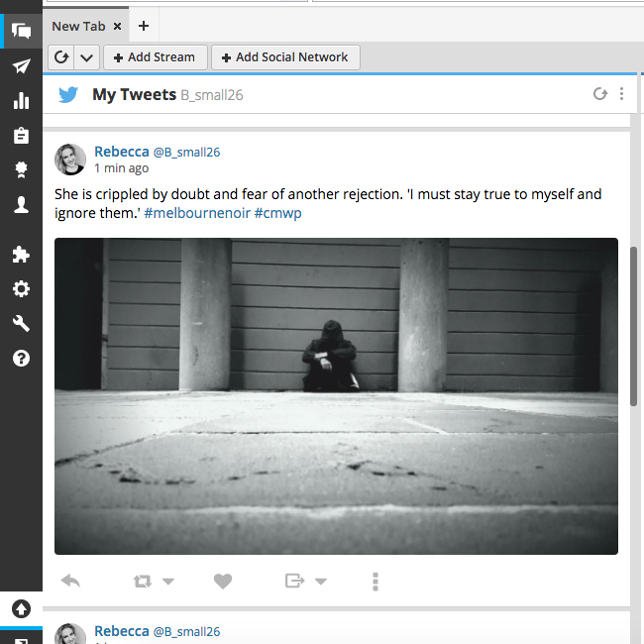Open refresh interval dropdown in toolbar
644x644 pixels.
tap(87, 57)
